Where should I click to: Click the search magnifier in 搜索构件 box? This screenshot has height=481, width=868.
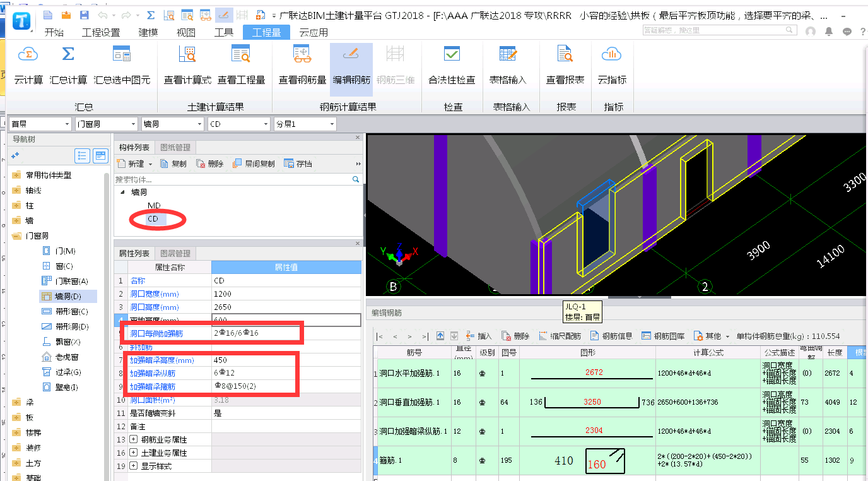click(x=356, y=179)
